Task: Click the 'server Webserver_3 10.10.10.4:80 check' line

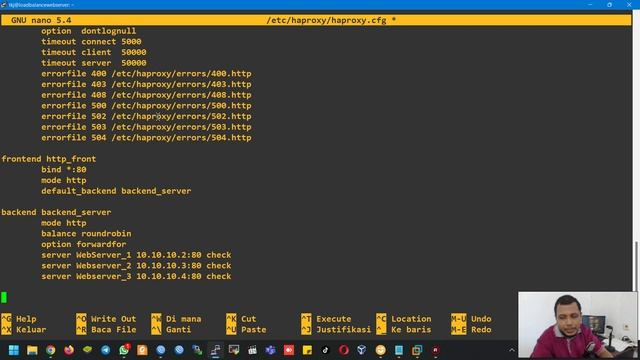Action: [x=136, y=276]
